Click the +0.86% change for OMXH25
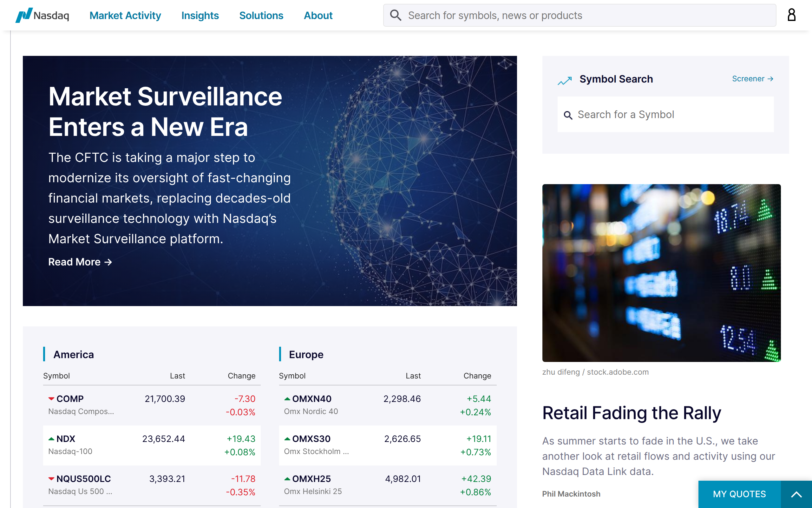 (x=475, y=492)
